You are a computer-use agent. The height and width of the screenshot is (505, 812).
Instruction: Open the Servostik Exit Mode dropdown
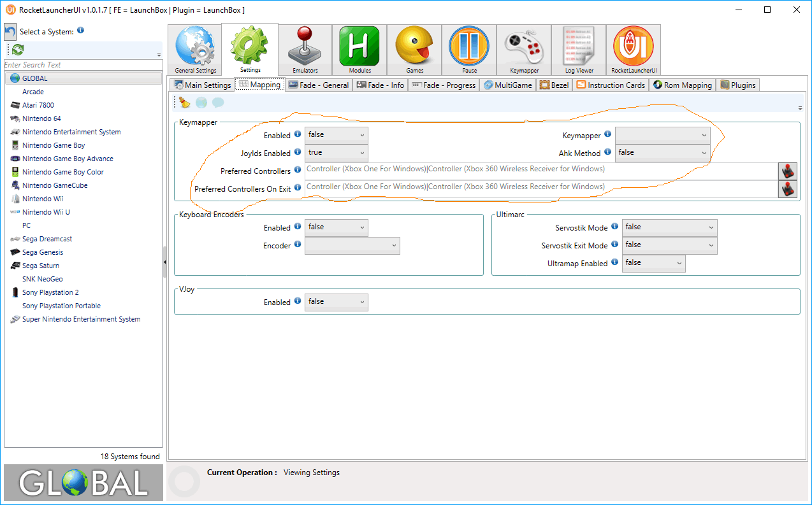(670, 245)
